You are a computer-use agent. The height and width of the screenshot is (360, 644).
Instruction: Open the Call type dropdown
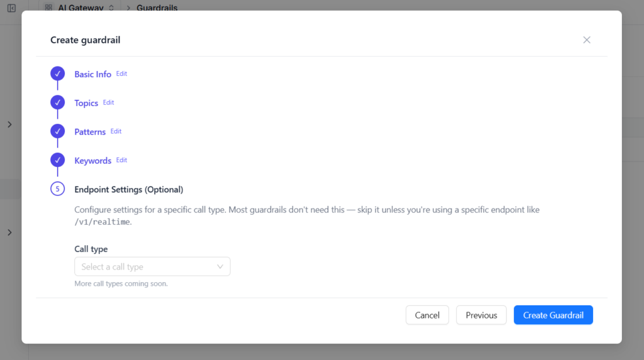click(x=152, y=266)
